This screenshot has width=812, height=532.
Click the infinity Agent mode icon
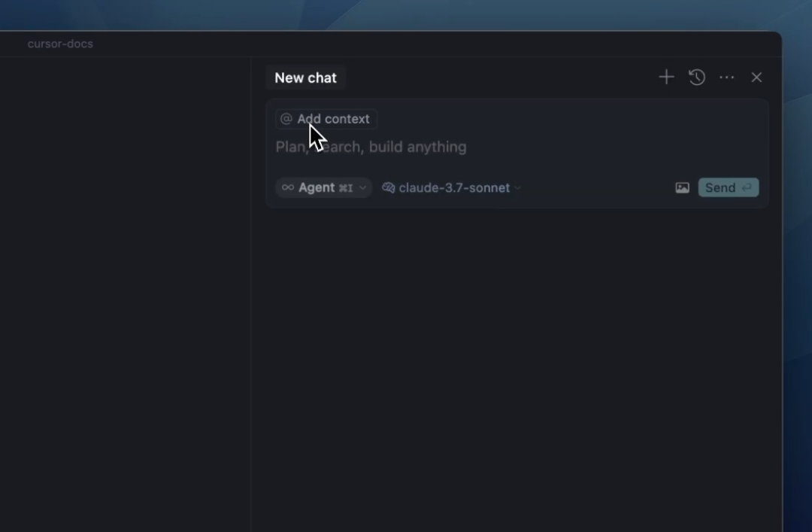coord(288,187)
